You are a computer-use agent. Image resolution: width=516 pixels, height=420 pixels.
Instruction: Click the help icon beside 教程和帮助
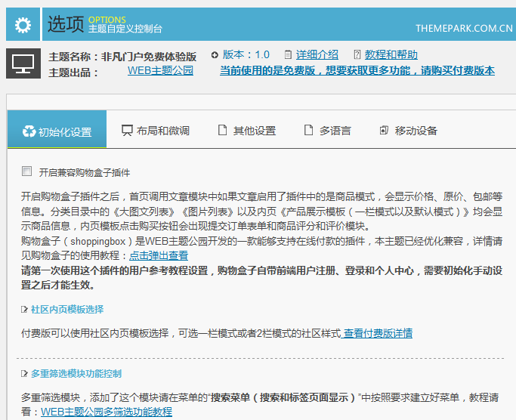(357, 55)
